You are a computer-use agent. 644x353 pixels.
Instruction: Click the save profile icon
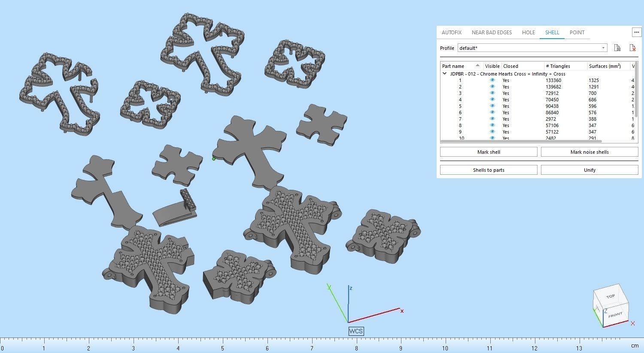point(617,48)
